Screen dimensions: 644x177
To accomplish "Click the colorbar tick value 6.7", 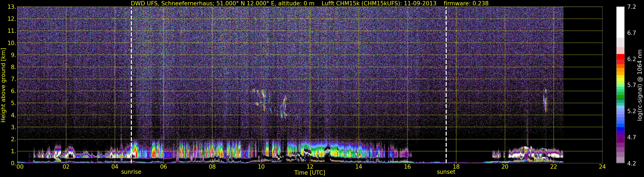I will tap(632, 33).
